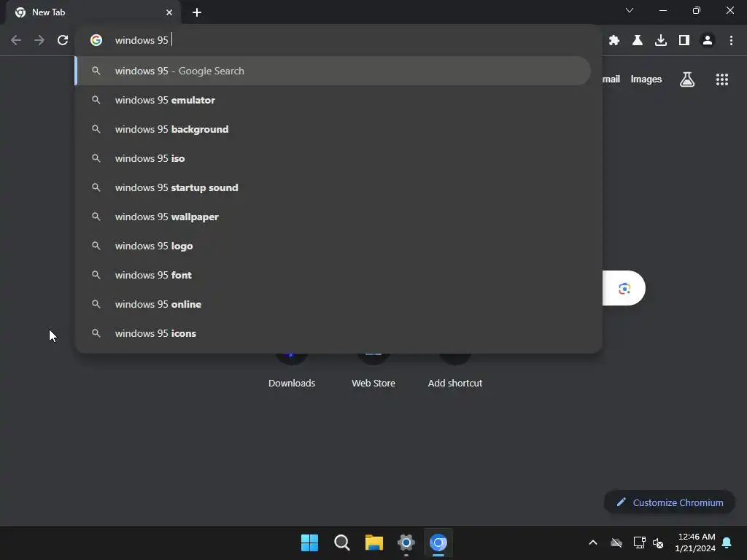Open Settings gear from taskbar
The height and width of the screenshot is (560, 747).
406,542
